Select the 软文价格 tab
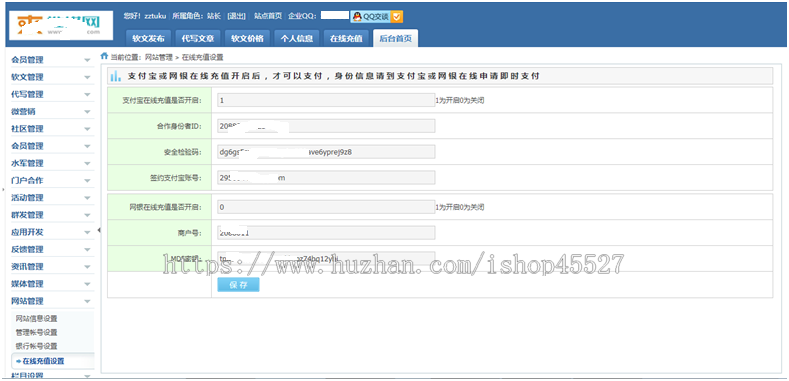Viewport: 789px width, 381px height. pyautogui.click(x=247, y=38)
